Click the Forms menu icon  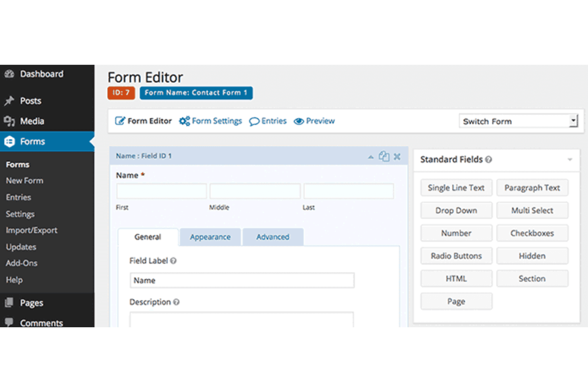(10, 141)
